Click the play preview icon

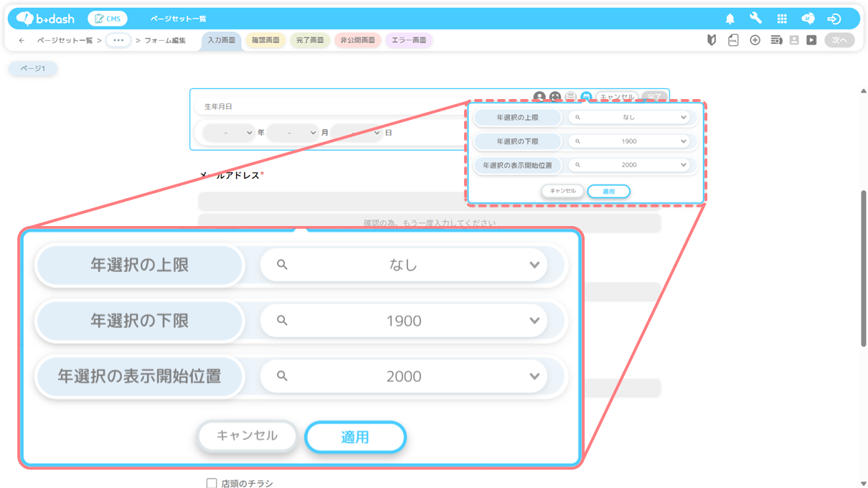point(811,40)
